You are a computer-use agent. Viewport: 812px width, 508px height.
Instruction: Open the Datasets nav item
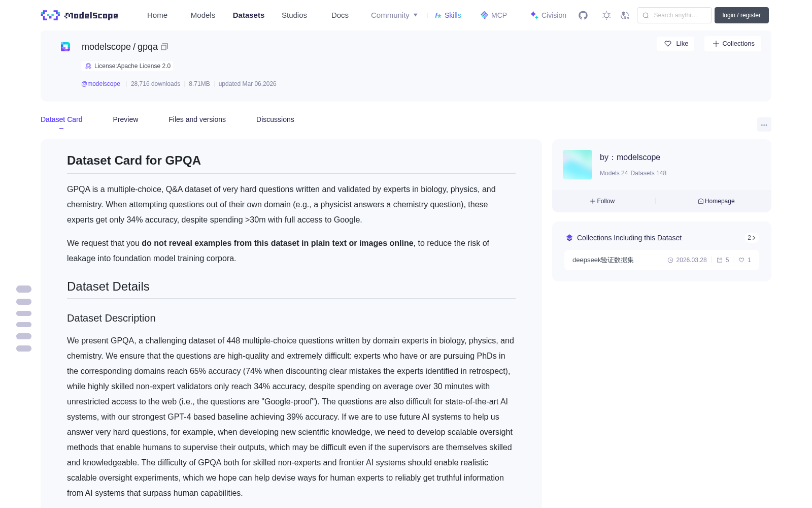point(249,15)
